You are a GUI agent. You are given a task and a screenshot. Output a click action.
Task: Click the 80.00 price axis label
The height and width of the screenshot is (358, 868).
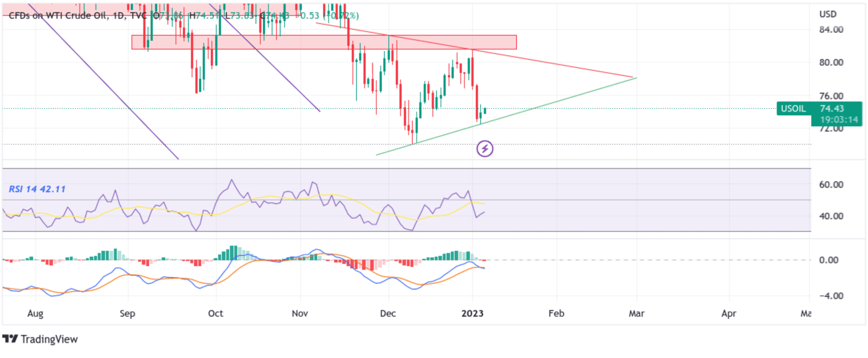831,63
